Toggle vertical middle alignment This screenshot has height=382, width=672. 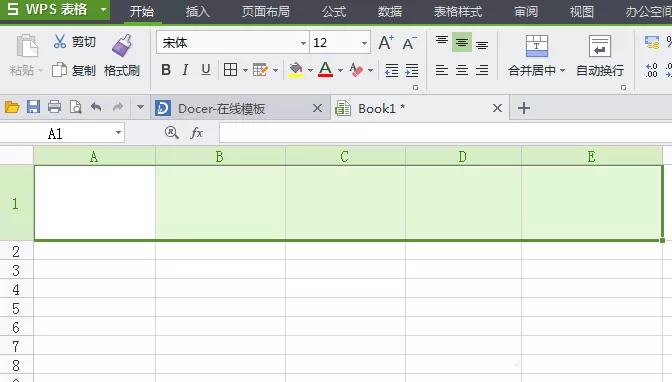tap(462, 42)
